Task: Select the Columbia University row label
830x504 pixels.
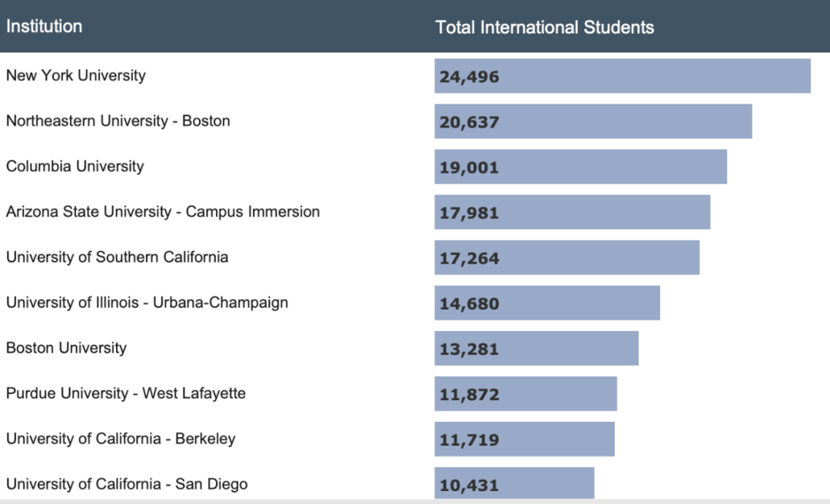Action: 75,166
